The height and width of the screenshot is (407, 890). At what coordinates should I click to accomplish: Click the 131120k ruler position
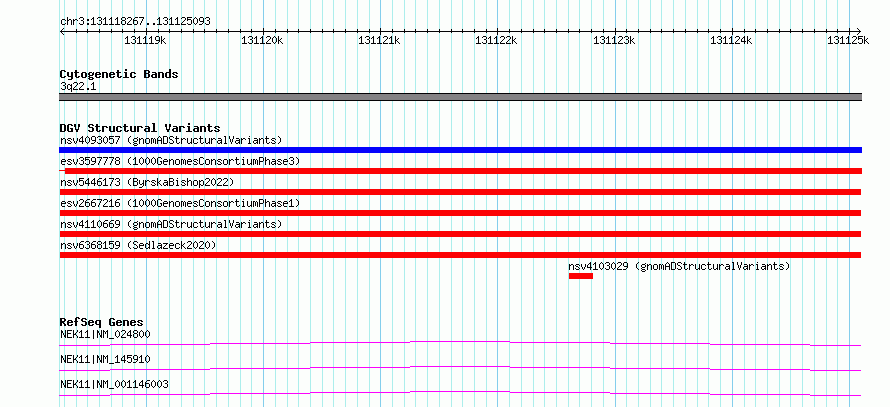[x=262, y=40]
